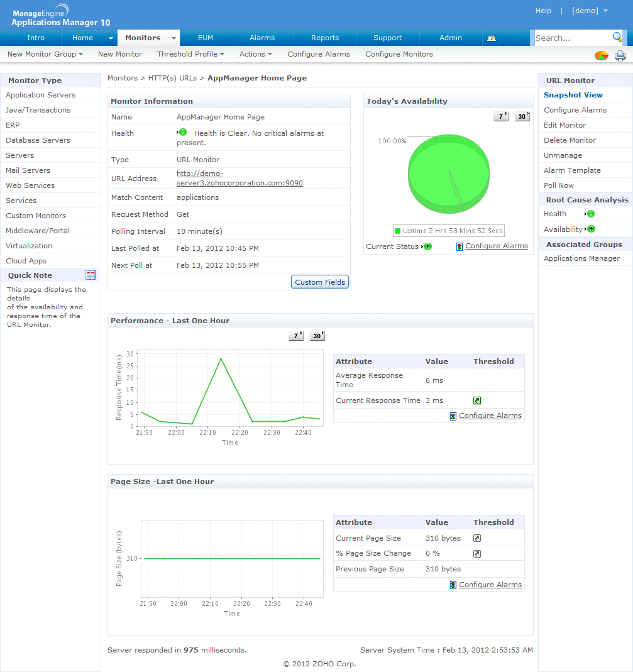This screenshot has width=633, height=672.
Task: Open the Reports tab
Action: (325, 38)
